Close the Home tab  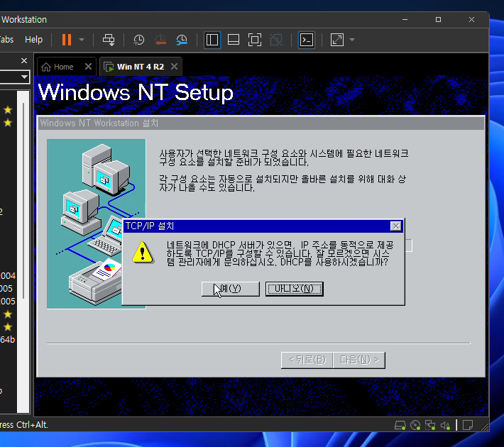click(x=88, y=67)
